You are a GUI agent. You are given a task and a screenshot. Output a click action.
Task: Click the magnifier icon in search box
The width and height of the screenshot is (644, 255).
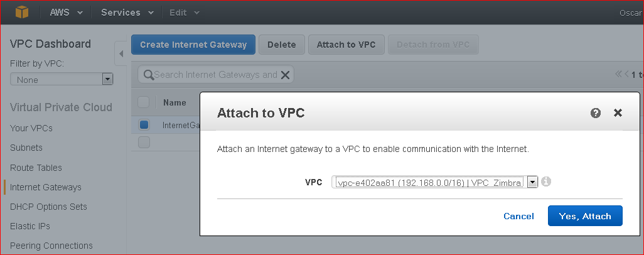tap(148, 75)
